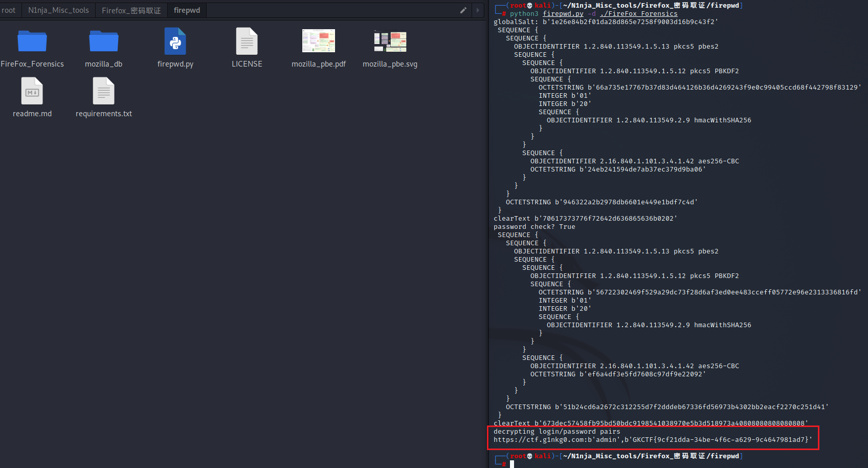Image resolution: width=868 pixels, height=468 pixels.
Task: Click the LICENSE file name label
Action: click(x=247, y=64)
